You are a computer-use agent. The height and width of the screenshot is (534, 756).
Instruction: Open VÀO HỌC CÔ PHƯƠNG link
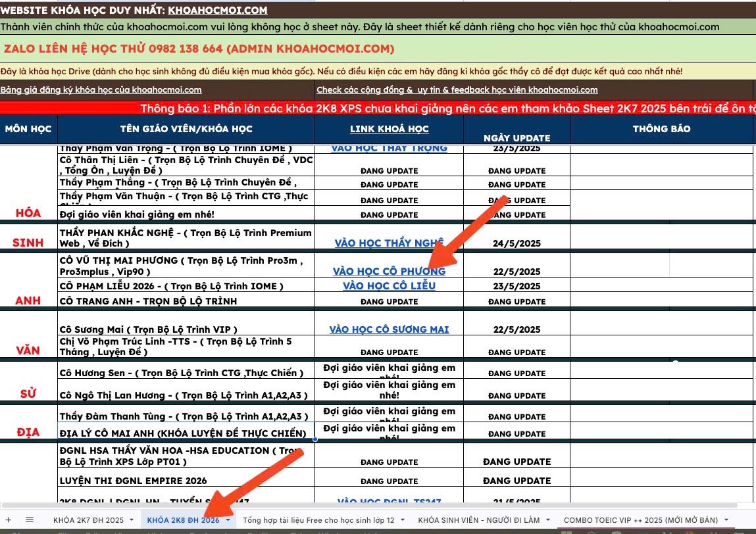[389, 272]
